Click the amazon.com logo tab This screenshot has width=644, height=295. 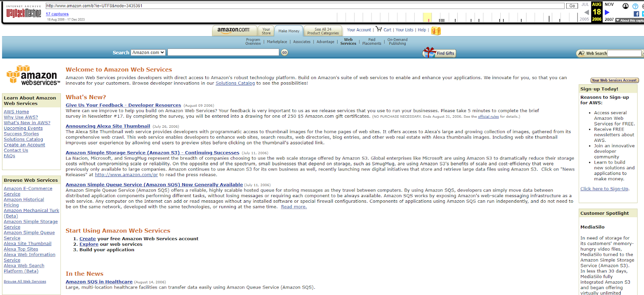(x=234, y=30)
